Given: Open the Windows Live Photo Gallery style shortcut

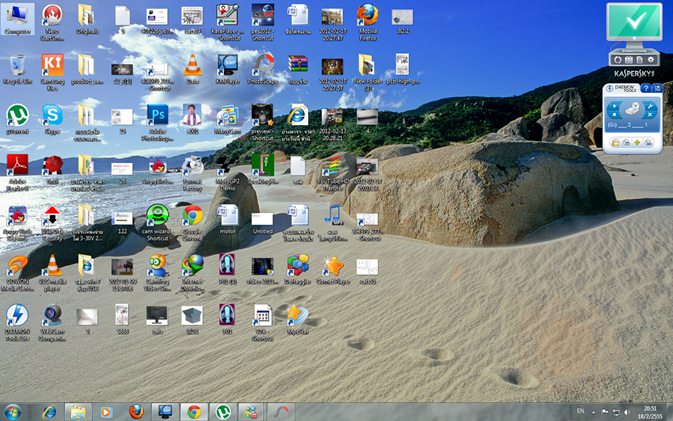Looking at the screenshot, I should (227, 115).
